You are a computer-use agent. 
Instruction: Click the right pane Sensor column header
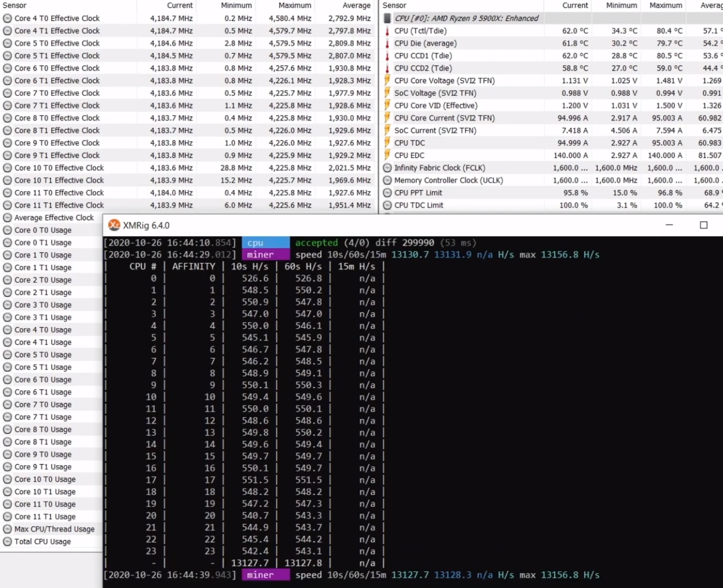click(x=462, y=6)
